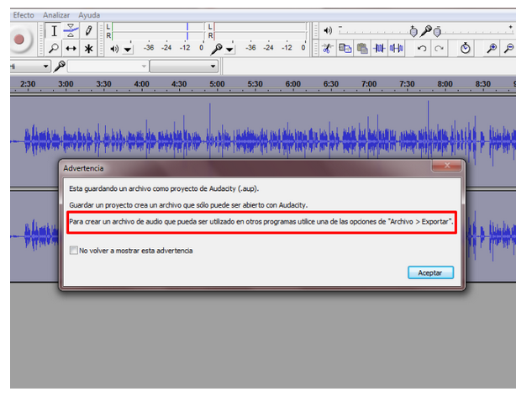Click the output volume slider handle
532x402 pixels.
click(x=413, y=30)
